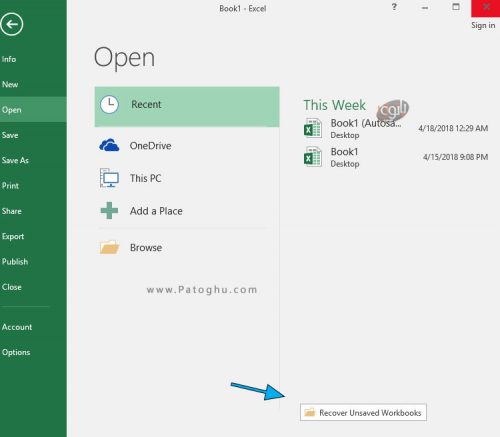
Task: Minimize the Excel window
Action: tap(425, 8)
